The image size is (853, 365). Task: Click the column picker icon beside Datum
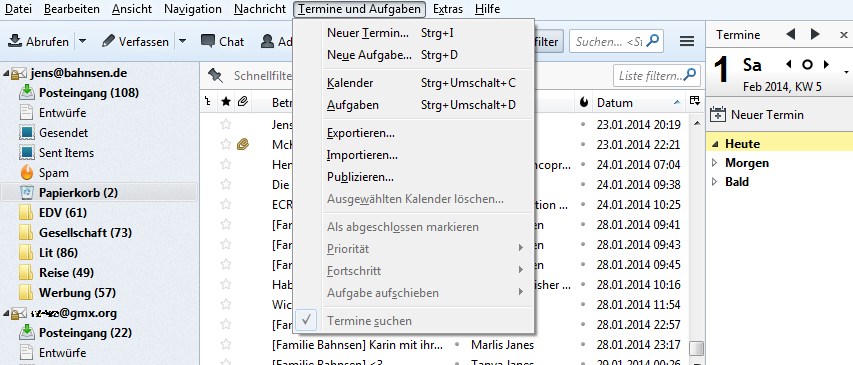coord(694,101)
